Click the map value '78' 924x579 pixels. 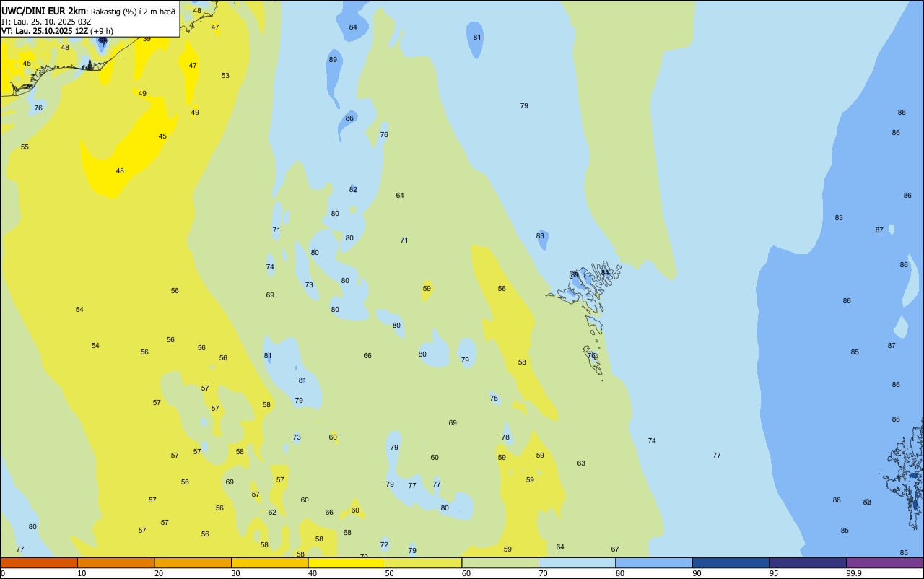(505, 437)
